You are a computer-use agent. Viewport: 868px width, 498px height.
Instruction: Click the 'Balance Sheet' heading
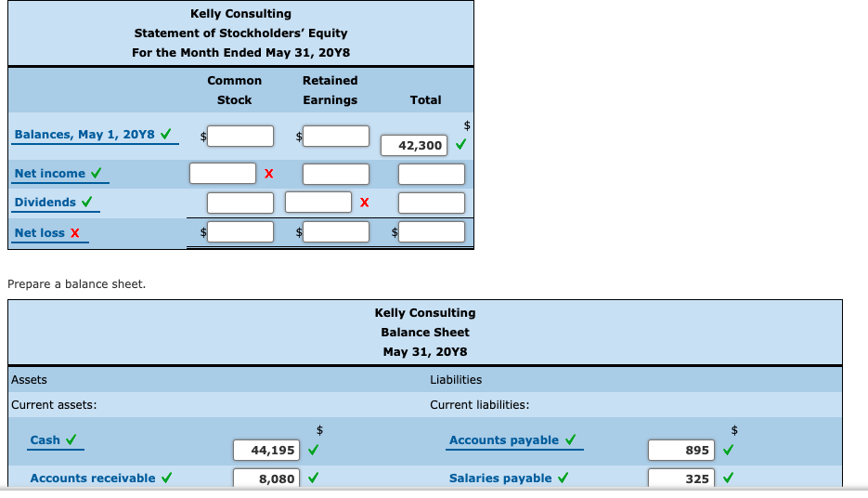point(425,333)
